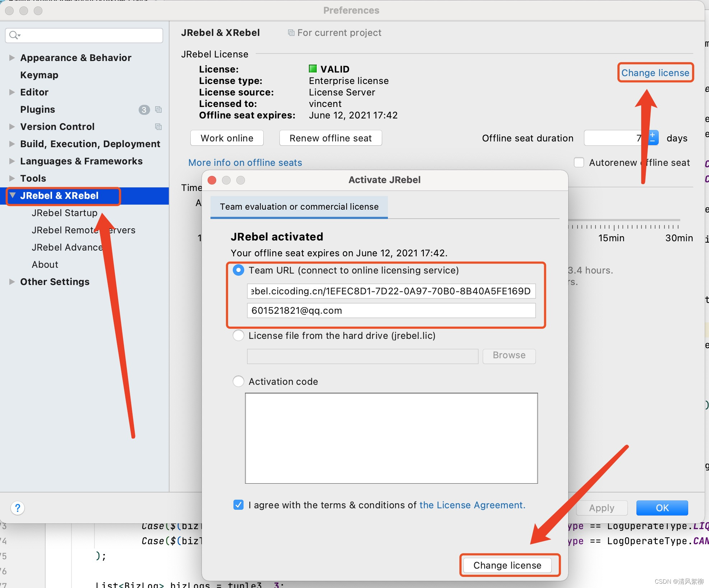
Task: Expand the Editor settings section
Action: point(12,92)
